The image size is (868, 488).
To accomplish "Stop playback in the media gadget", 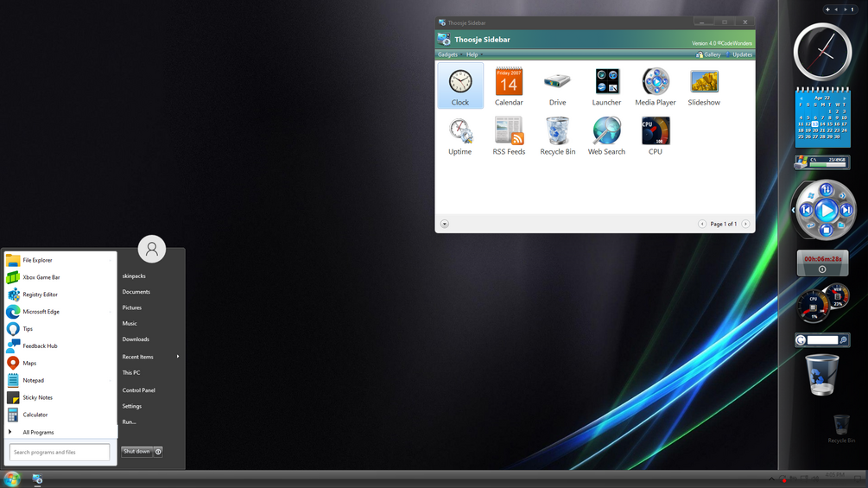I will 826,230.
